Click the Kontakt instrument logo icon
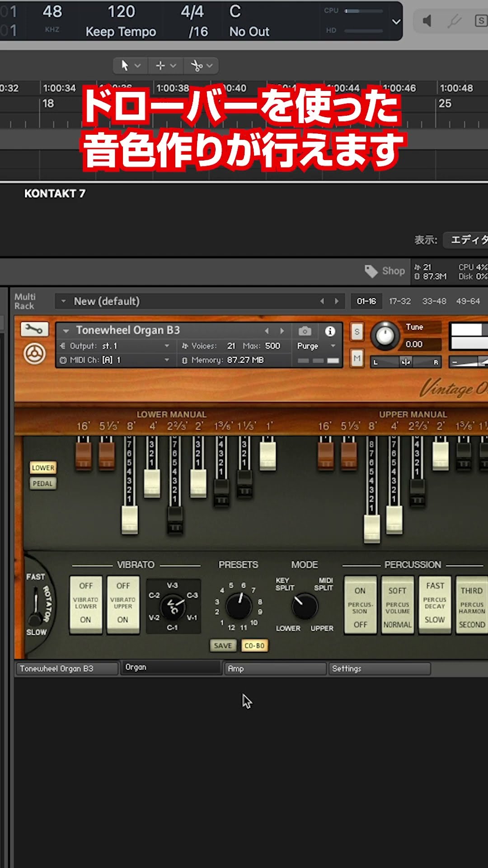The image size is (488, 868). [x=34, y=354]
